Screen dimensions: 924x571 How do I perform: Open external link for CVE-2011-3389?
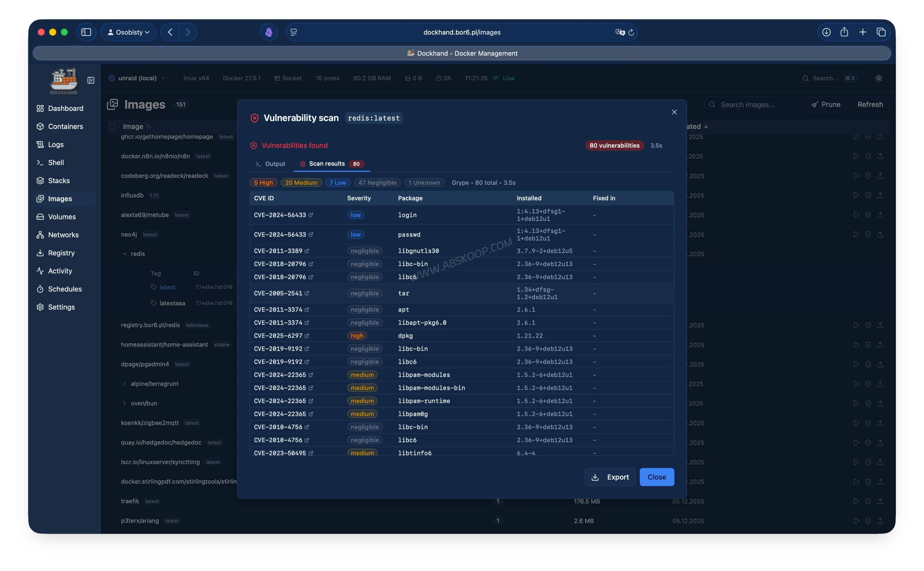[307, 251]
